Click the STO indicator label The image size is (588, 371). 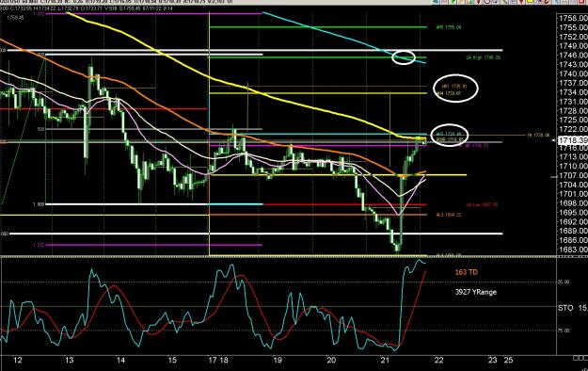click(565, 308)
